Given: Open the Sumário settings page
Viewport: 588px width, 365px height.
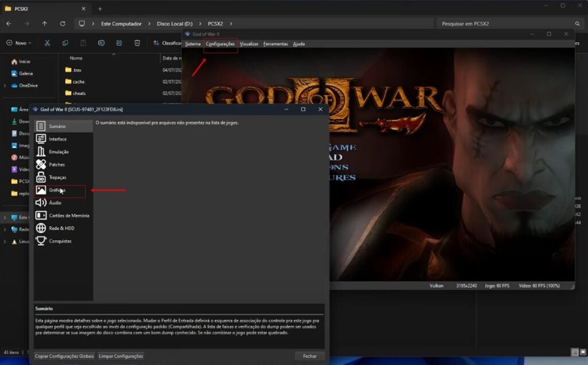Looking at the screenshot, I should coord(63,126).
